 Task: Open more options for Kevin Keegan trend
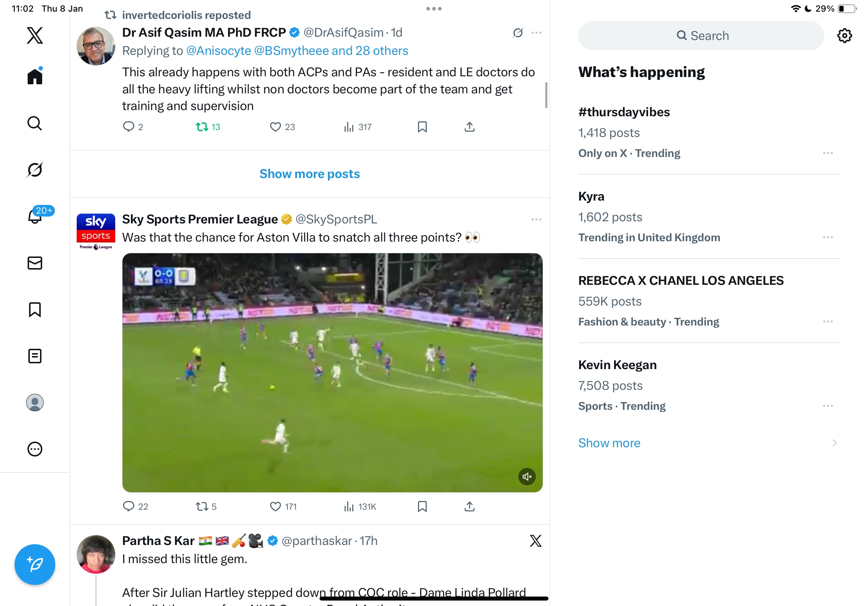(828, 406)
